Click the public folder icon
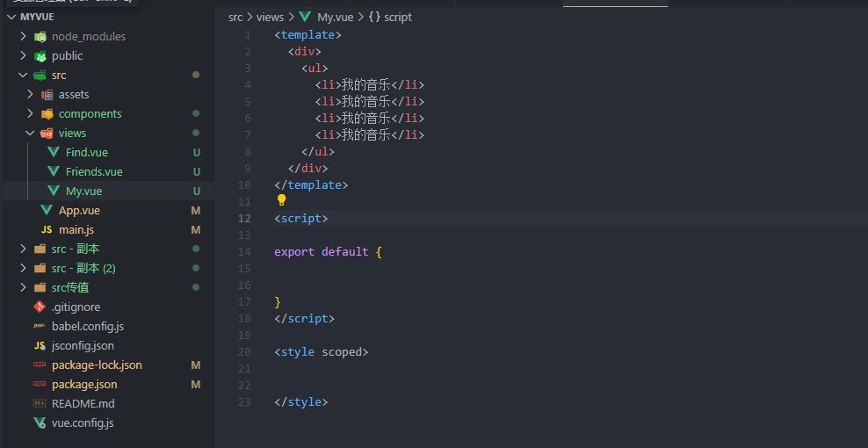The image size is (868, 448). click(x=40, y=56)
